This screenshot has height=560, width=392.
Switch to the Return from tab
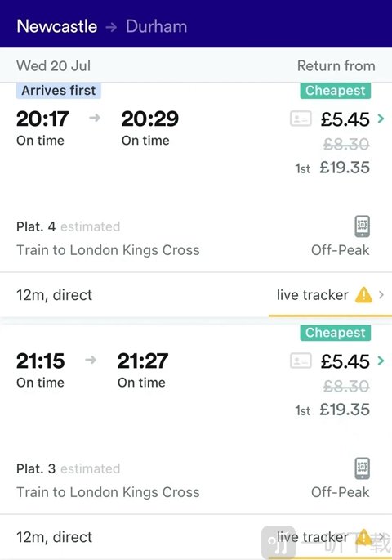coord(336,65)
